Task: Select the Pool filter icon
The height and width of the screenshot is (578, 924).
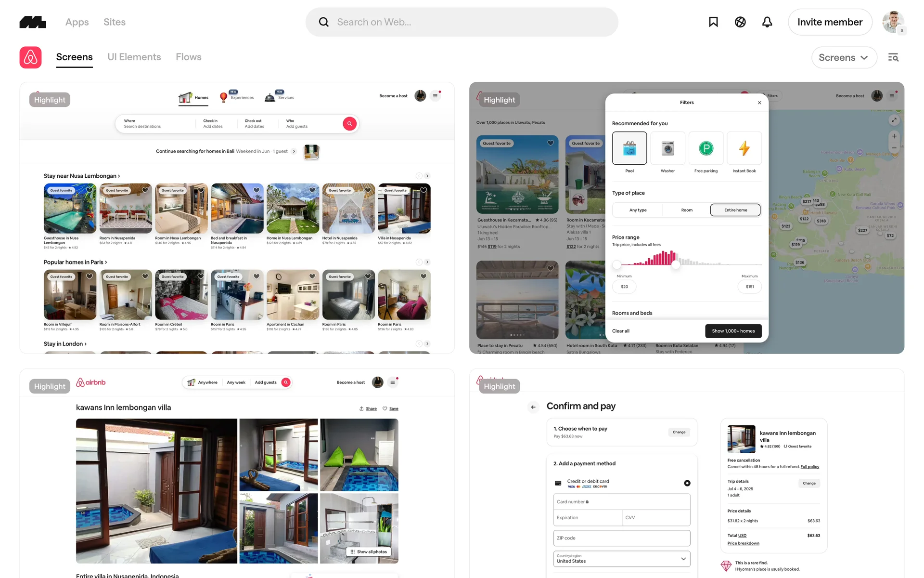Action: [x=629, y=148]
